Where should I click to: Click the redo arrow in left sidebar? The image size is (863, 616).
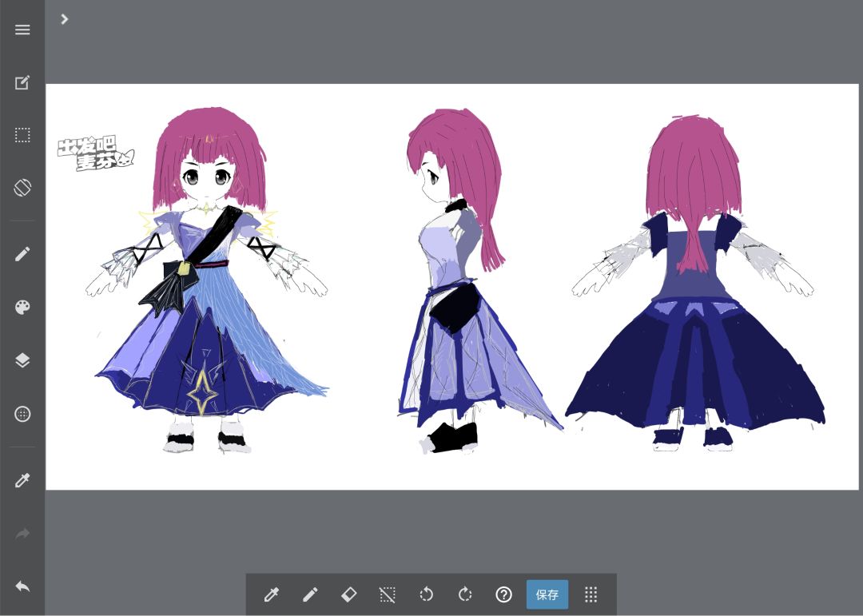tap(22, 534)
